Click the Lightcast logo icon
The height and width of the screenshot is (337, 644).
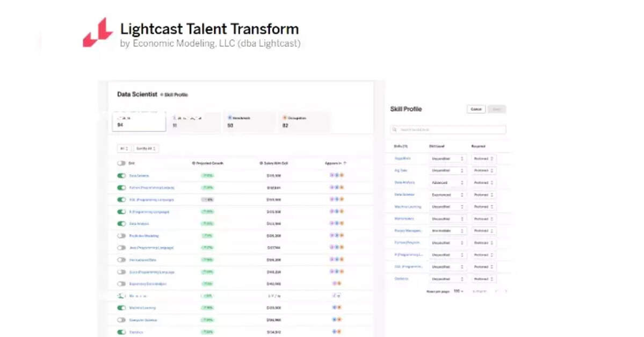[x=97, y=32]
